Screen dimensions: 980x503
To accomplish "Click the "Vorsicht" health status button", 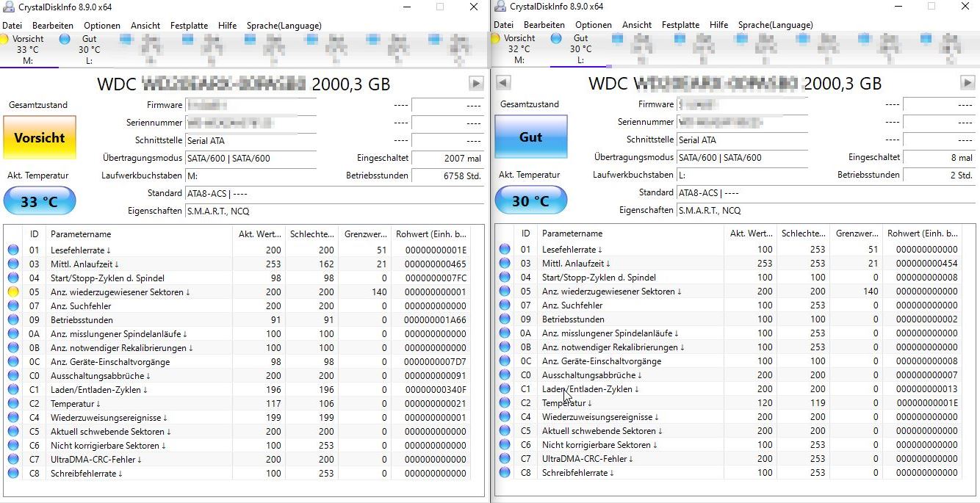I will point(40,137).
